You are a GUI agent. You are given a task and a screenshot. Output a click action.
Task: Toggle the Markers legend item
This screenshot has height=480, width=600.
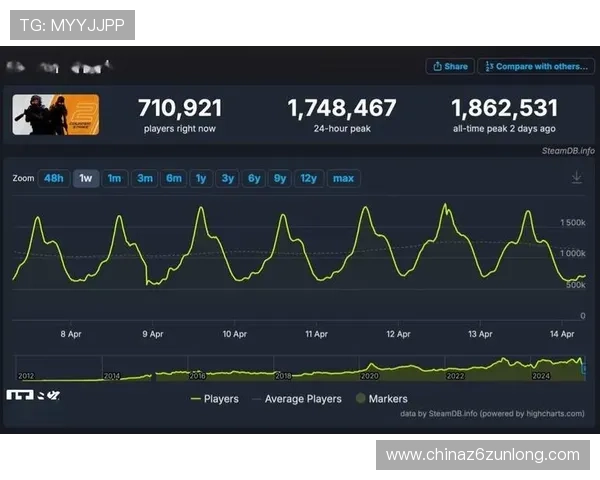379,399
